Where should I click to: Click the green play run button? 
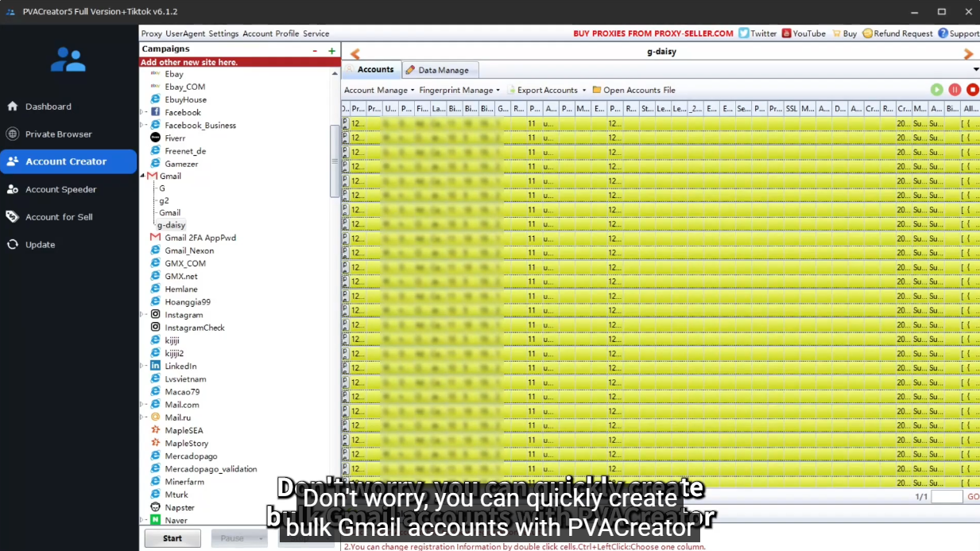[937, 90]
